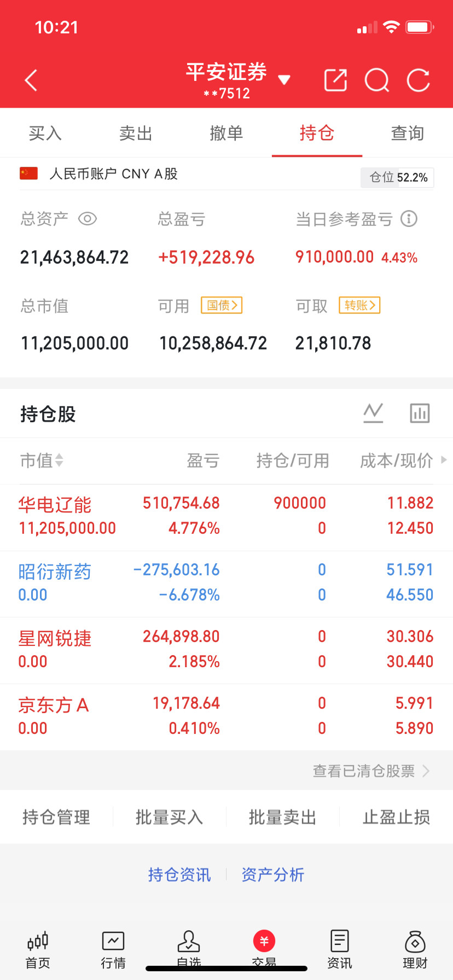
Task: Tap account number **7512
Action: (226, 94)
